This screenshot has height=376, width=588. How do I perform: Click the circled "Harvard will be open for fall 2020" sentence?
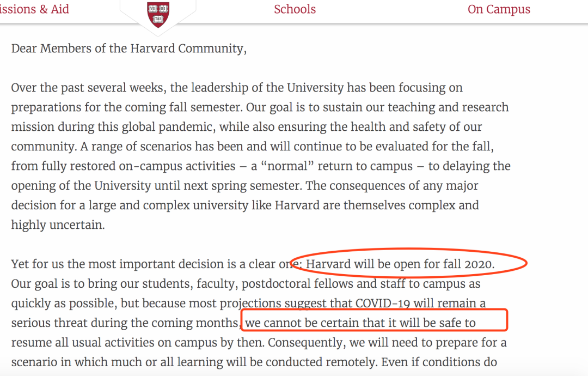coord(400,264)
